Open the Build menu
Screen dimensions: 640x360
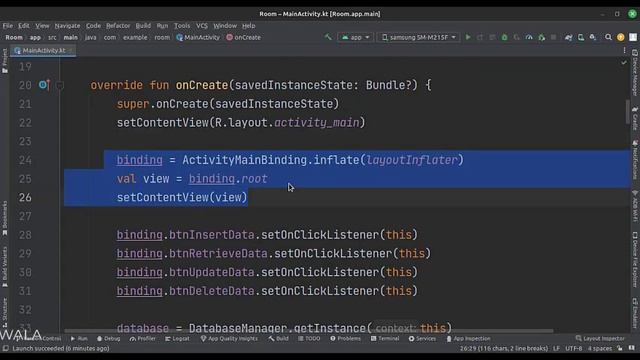143,26
